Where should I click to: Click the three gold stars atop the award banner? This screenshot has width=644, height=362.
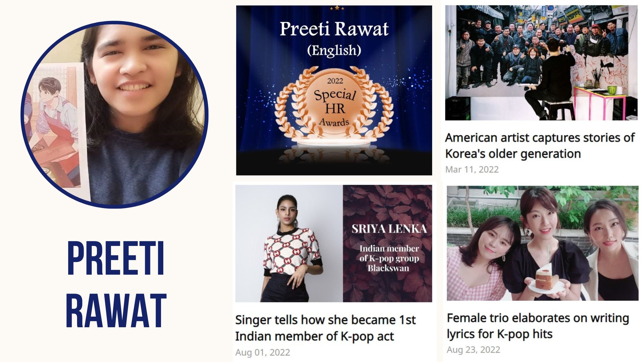tap(337, 8)
